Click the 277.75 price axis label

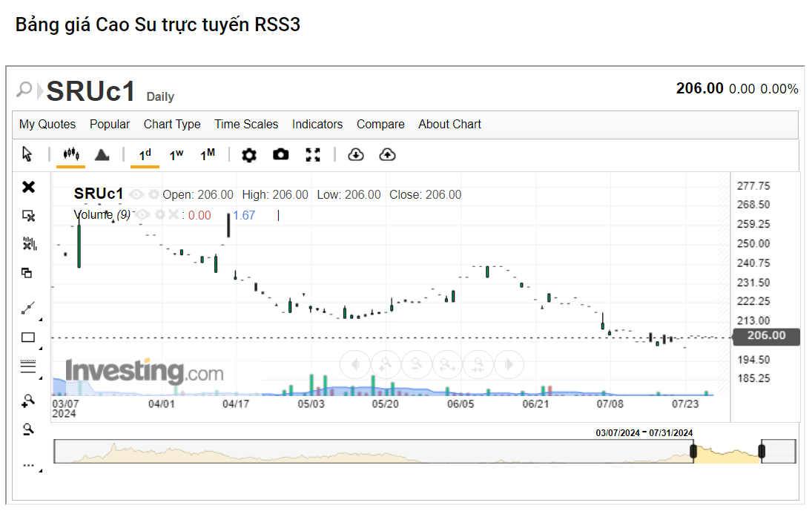(753, 186)
